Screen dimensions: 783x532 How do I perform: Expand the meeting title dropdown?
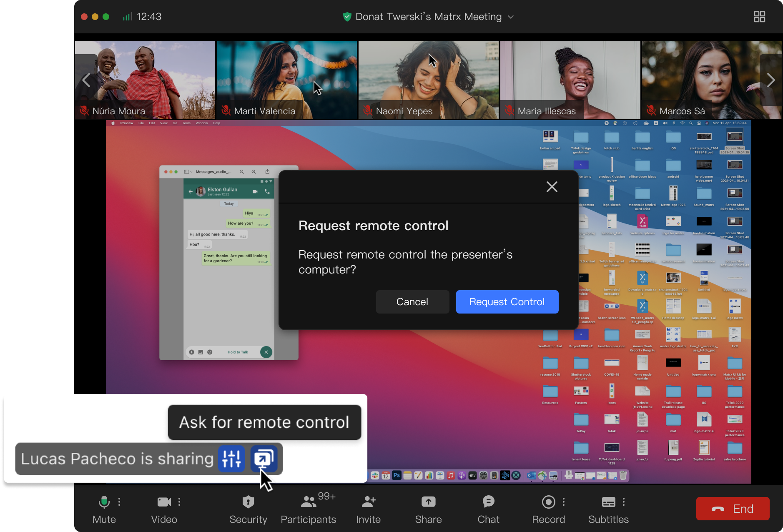pyautogui.click(x=511, y=17)
